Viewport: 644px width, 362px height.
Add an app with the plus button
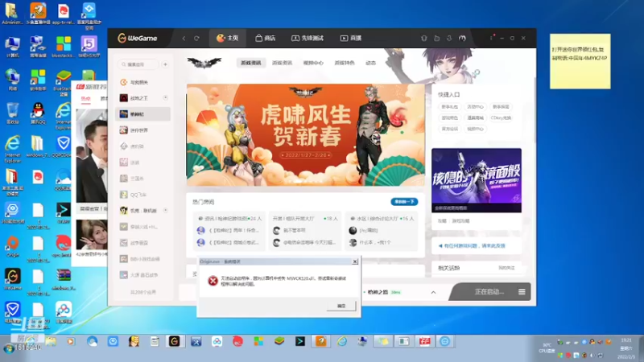165,64
